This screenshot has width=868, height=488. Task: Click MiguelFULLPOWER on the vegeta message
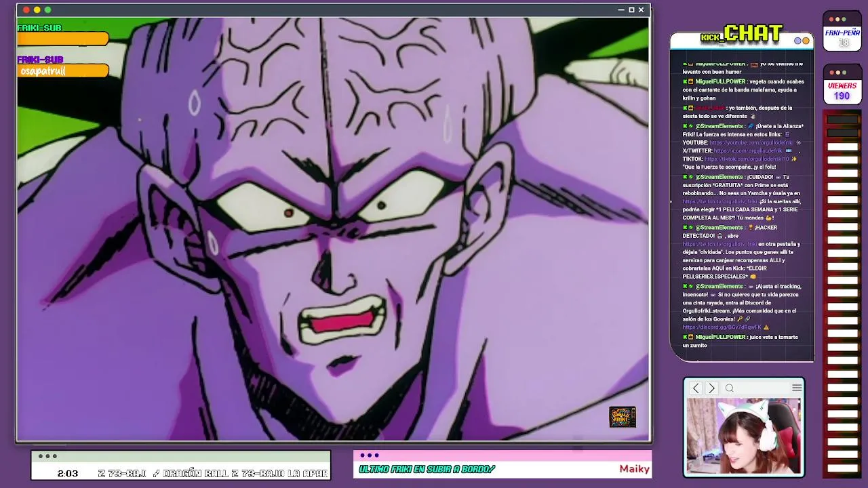click(720, 81)
